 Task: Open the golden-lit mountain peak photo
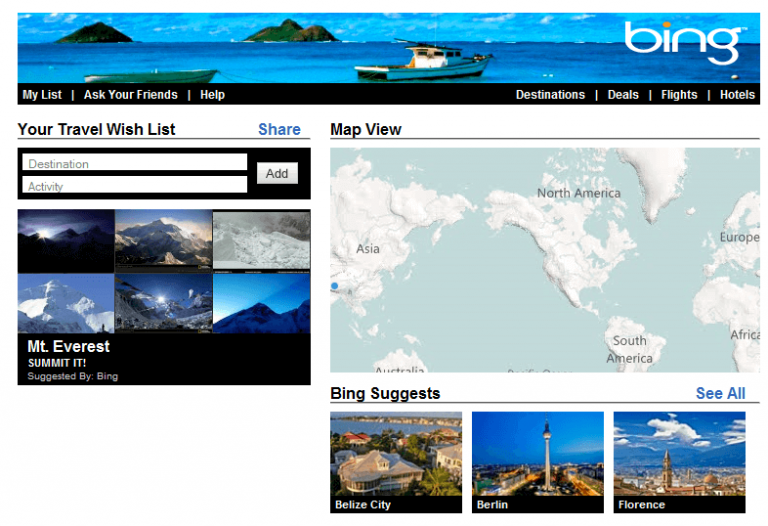tap(164, 240)
